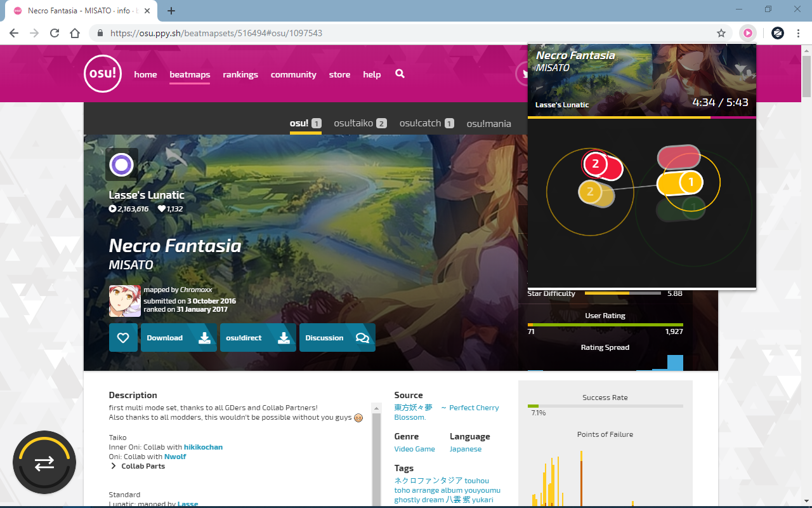Go to the browser home page
Image resolution: width=812 pixels, height=508 pixels.
pos(75,33)
